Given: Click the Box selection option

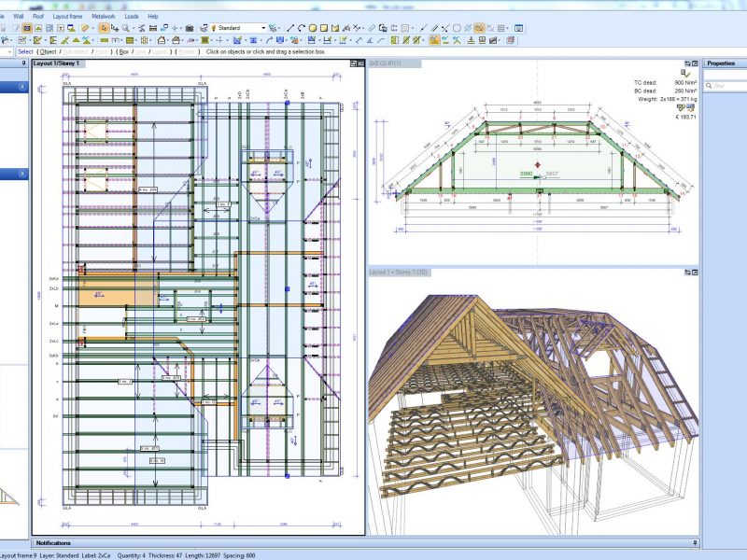Looking at the screenshot, I should point(124,51).
